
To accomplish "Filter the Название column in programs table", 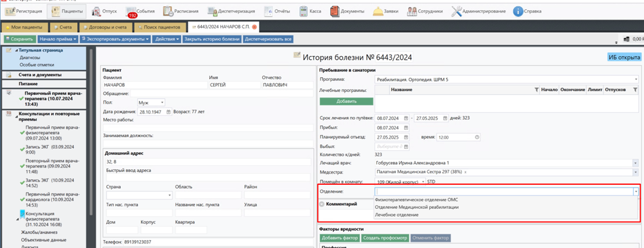I will pos(536,90).
